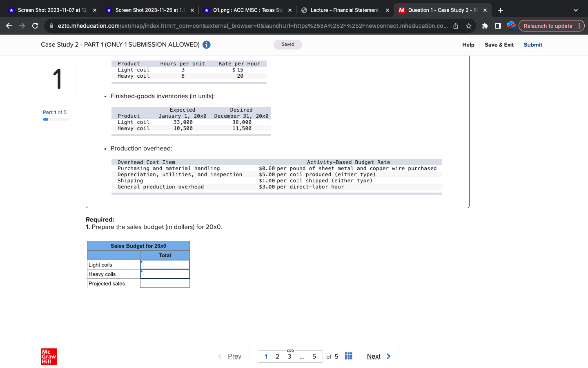Click the Depreciation, utilities, and inspection row

277,175
